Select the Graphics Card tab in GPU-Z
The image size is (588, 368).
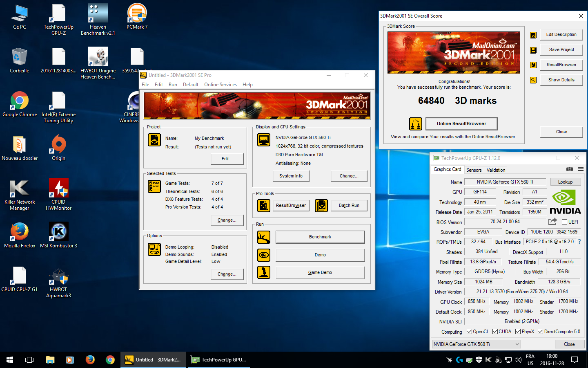click(447, 169)
